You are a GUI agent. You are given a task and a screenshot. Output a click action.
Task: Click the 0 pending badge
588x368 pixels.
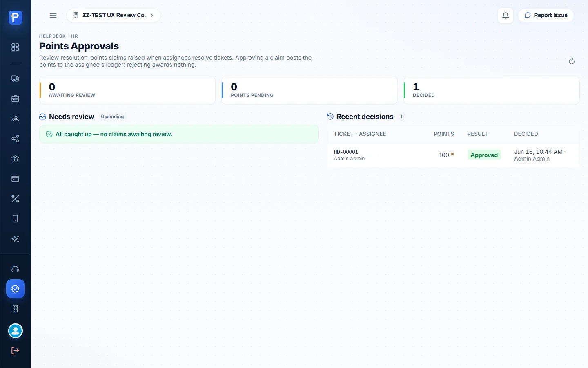[112, 117]
